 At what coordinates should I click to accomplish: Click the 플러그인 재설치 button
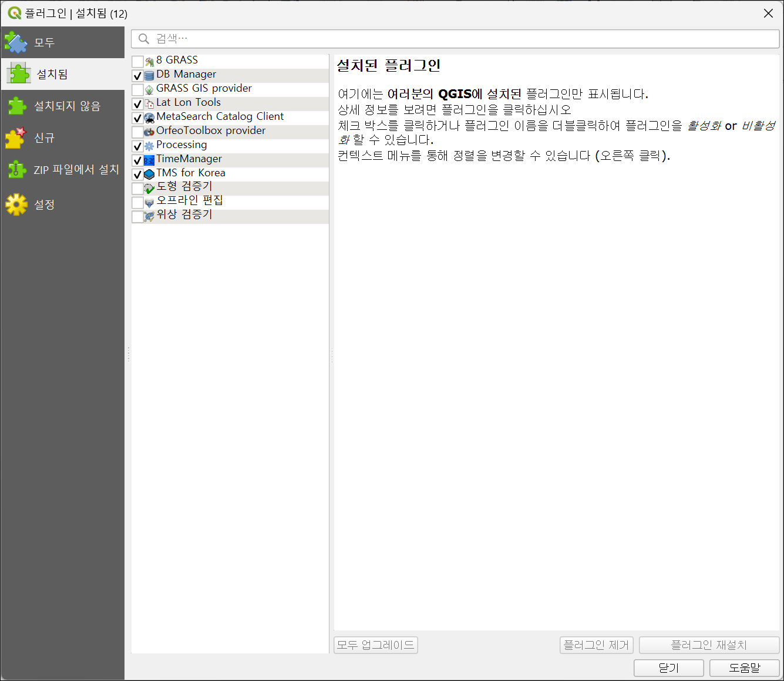[709, 645]
